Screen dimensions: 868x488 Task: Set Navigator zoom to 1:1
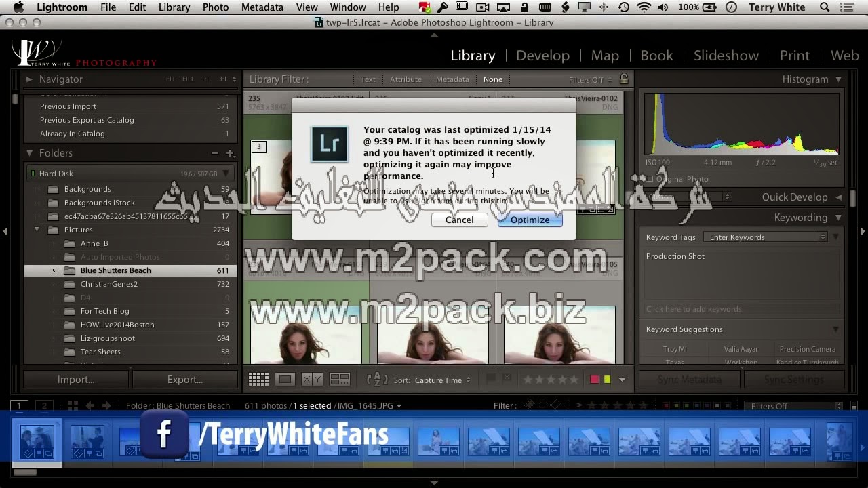tap(205, 79)
